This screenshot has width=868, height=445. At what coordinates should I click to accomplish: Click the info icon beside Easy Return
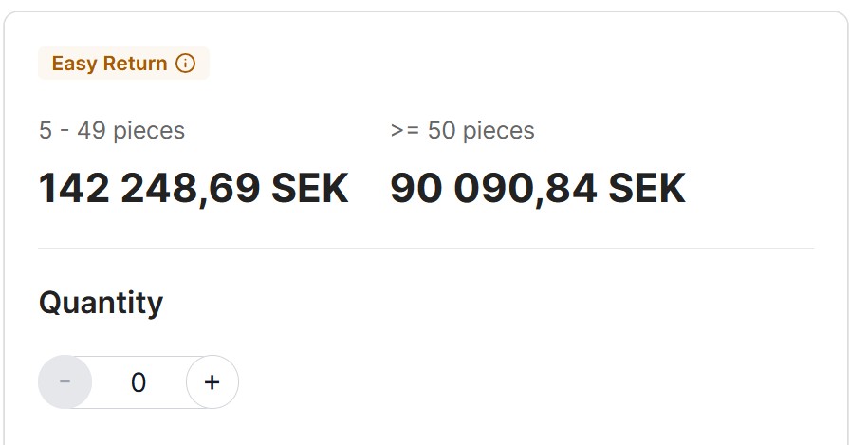pos(186,64)
